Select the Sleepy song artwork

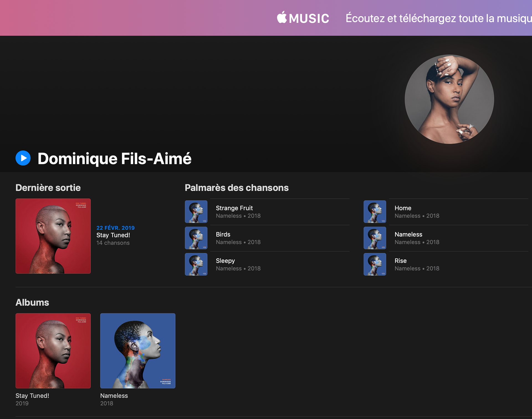(196, 264)
